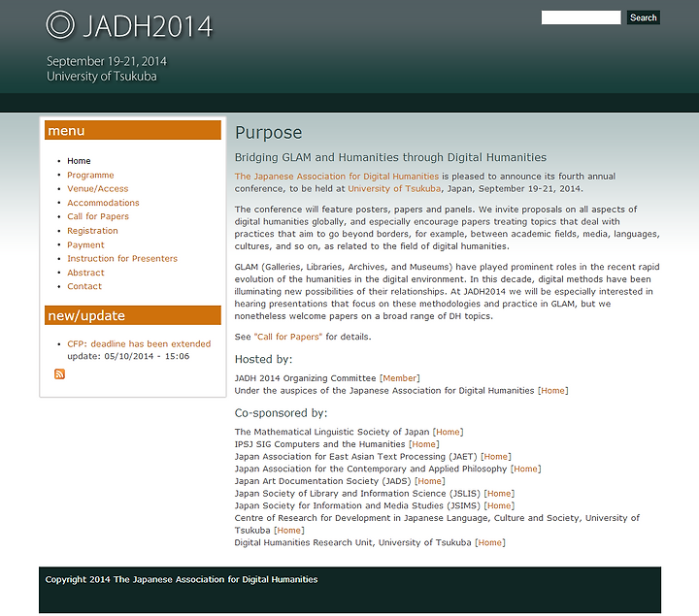The image size is (699, 616).
Task: Follow The Japanese Association for Digital Humanities link
Action: coord(337,177)
